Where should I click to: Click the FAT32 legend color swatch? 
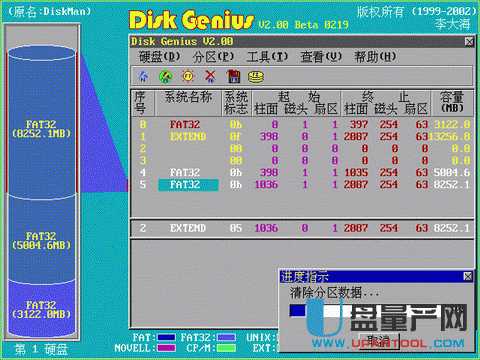pos(227,338)
